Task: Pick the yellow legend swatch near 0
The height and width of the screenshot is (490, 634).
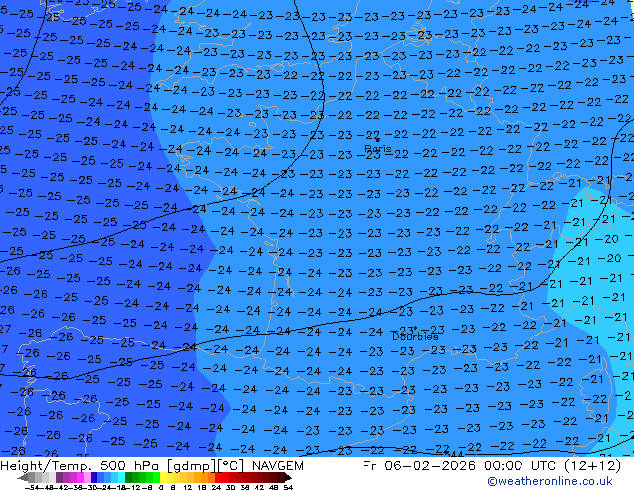Action: tap(163, 477)
